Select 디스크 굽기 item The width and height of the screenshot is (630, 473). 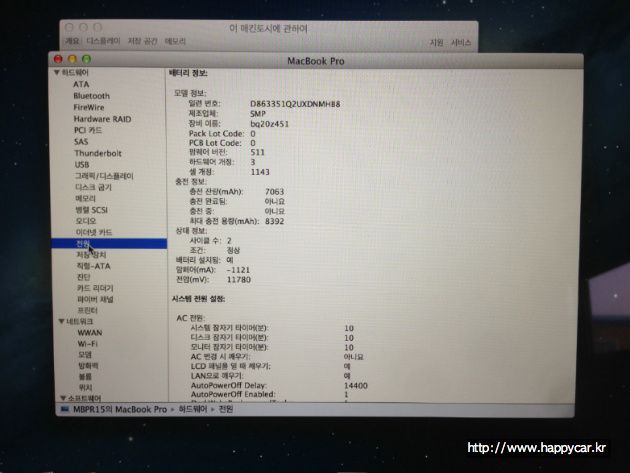coord(94,187)
